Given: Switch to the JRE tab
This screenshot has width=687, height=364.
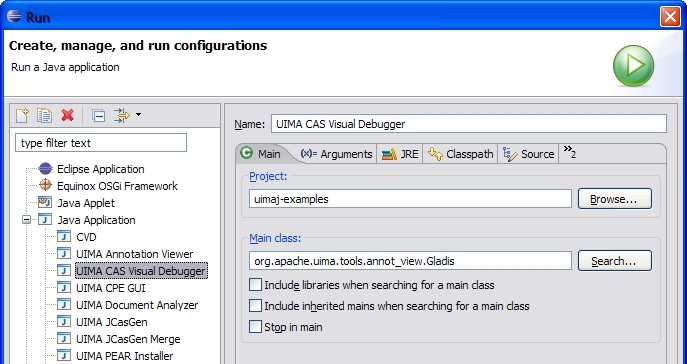Looking at the screenshot, I should (x=400, y=154).
